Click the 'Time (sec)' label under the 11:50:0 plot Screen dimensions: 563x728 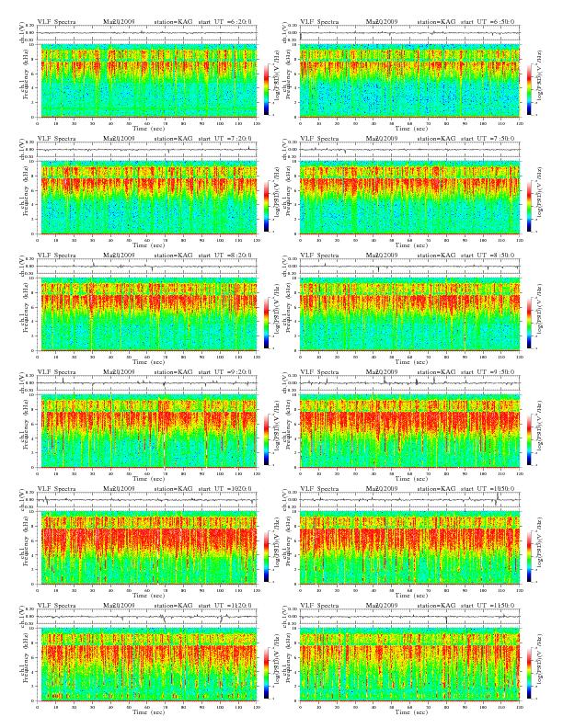point(411,711)
